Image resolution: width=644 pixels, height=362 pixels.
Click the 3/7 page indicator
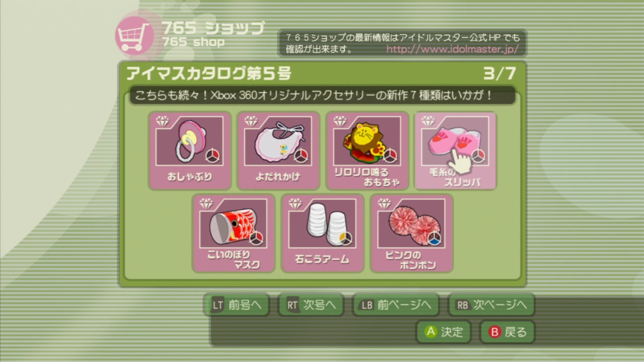[499, 74]
